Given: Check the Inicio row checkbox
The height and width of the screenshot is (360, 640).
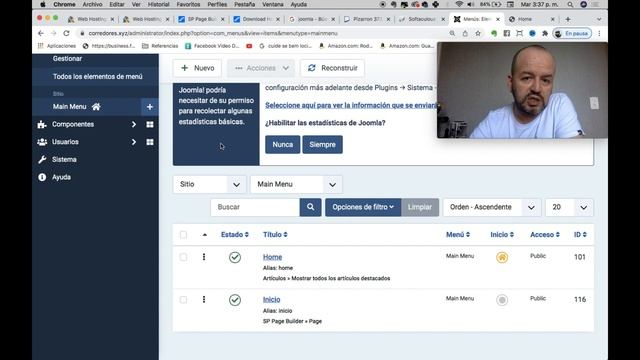Looking at the screenshot, I should 183,300.
